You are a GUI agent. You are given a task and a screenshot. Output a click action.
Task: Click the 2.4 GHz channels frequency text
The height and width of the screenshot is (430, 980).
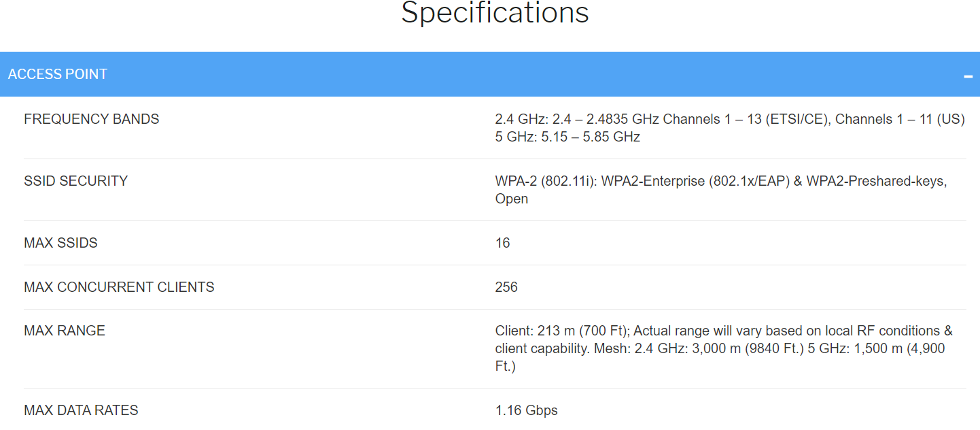tap(730, 119)
